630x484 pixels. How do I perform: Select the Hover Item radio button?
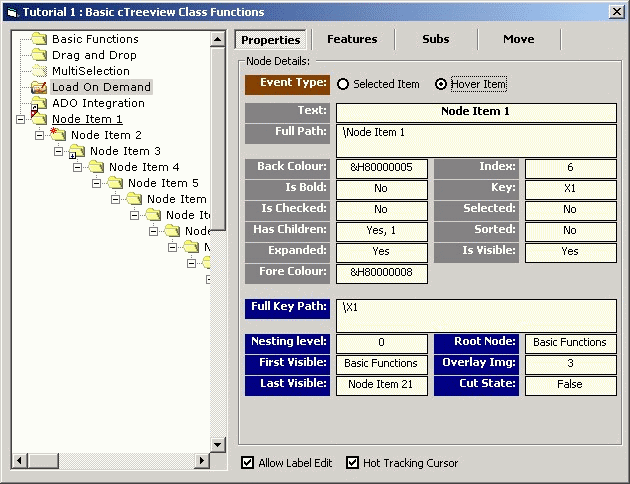click(x=441, y=84)
